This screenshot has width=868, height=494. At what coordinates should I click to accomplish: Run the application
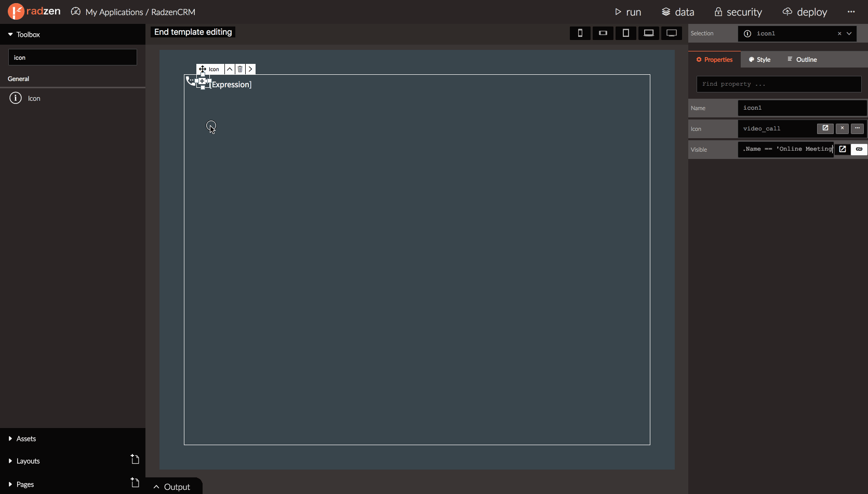pos(627,12)
